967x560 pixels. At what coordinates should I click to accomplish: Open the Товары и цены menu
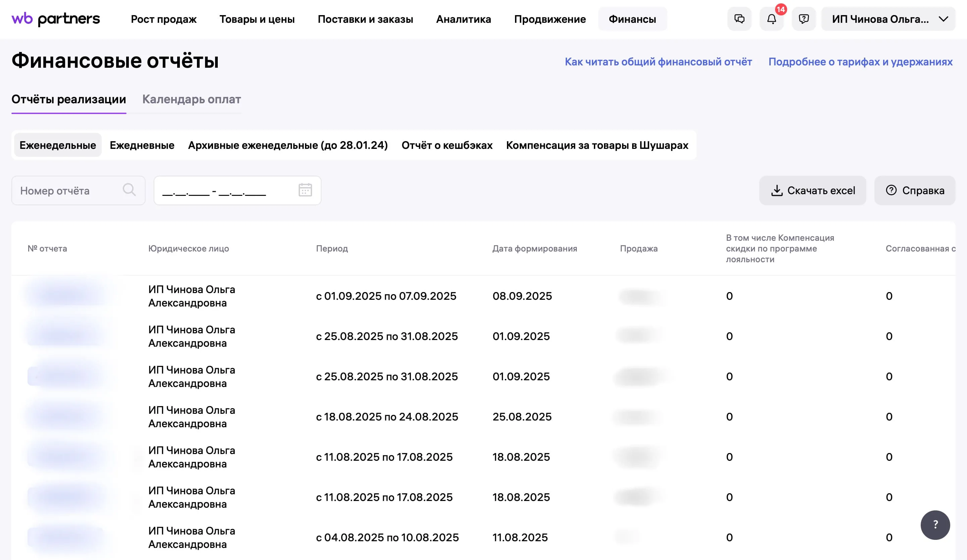click(257, 19)
